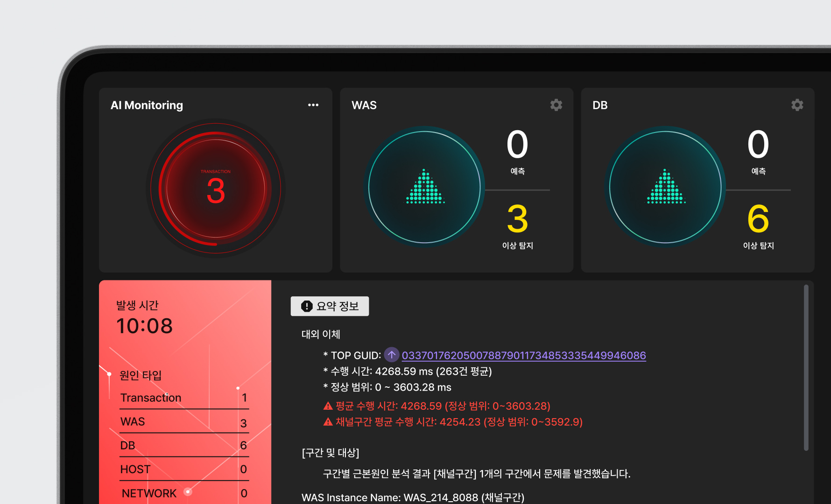Select the DB cause type row
Screen dimensions: 831x504
pyautogui.click(x=184, y=446)
